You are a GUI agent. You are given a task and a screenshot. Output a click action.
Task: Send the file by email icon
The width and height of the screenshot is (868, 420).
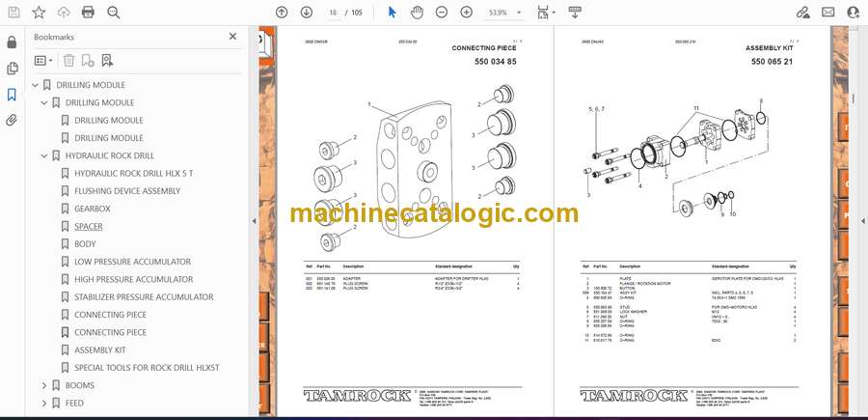tap(828, 13)
